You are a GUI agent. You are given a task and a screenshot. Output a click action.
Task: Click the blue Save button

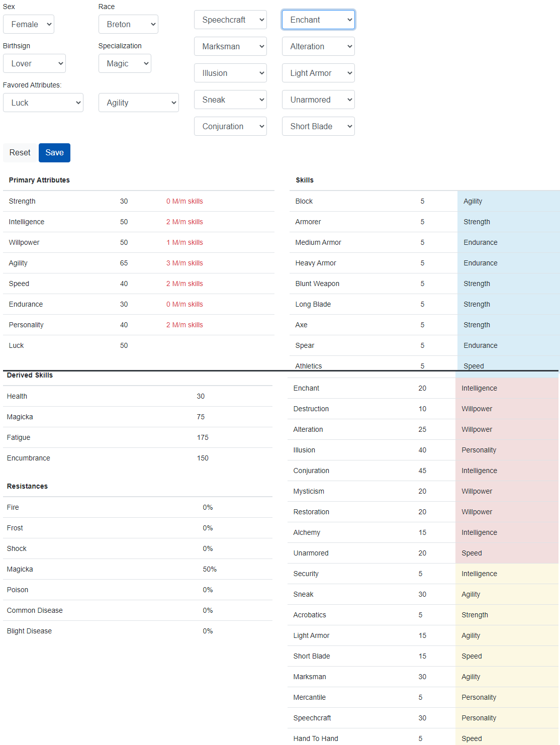[54, 153]
